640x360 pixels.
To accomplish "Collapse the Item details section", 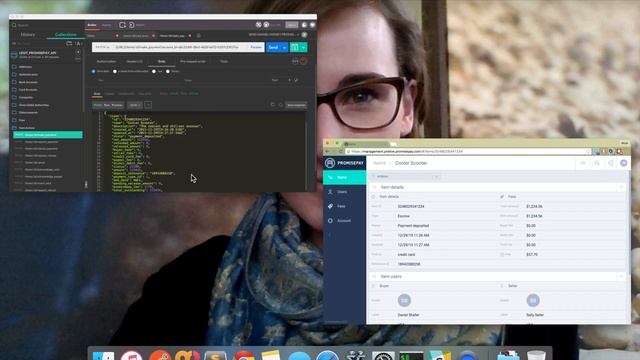I will pos(621,187).
